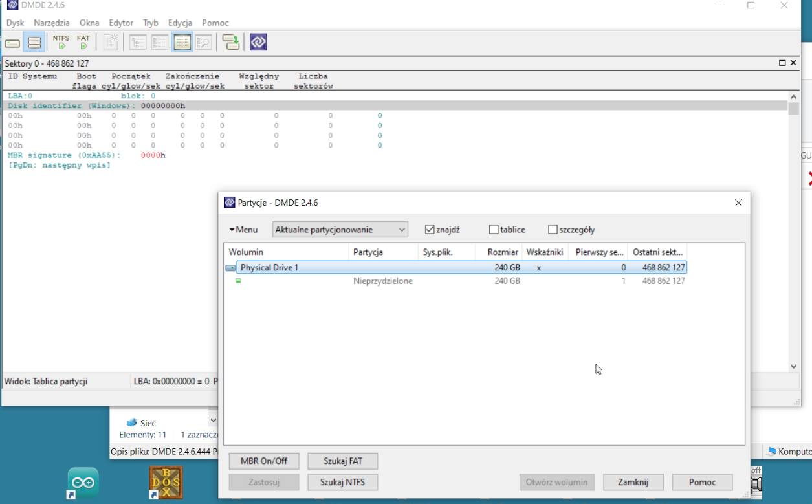Click the file list view toolbar icon
The height and width of the screenshot is (504, 812).
pos(160,43)
